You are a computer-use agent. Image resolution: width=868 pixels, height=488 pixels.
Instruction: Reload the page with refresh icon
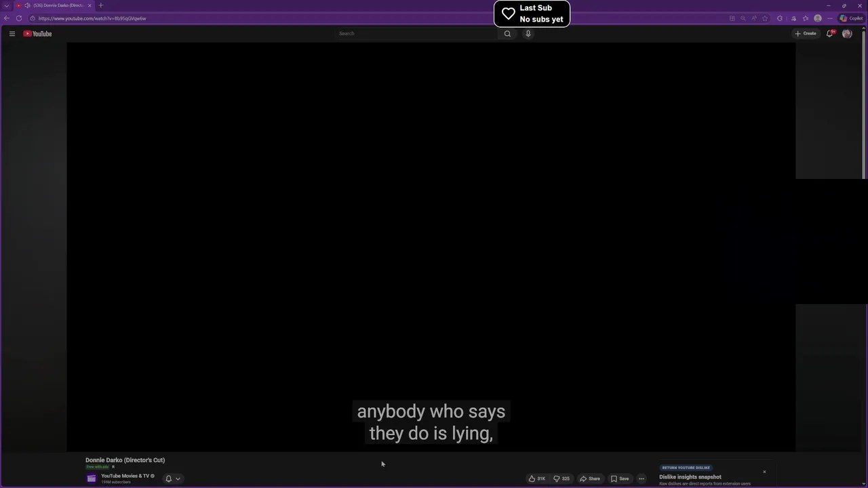[19, 18]
